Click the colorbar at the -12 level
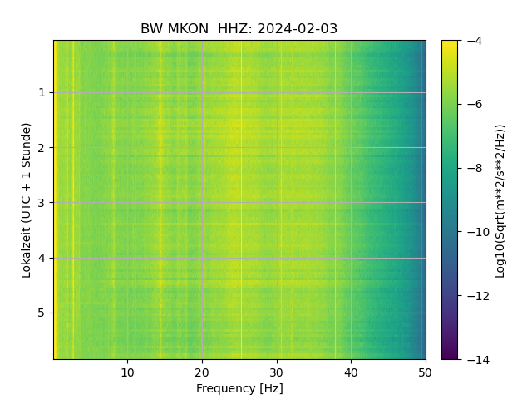532x399 pixels. (450, 296)
